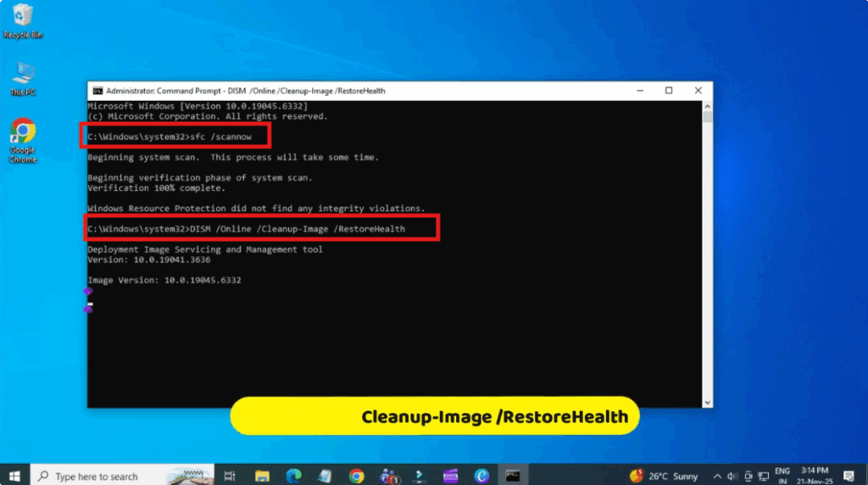
Task: Show hidden system tray icons
Action: tap(717, 477)
